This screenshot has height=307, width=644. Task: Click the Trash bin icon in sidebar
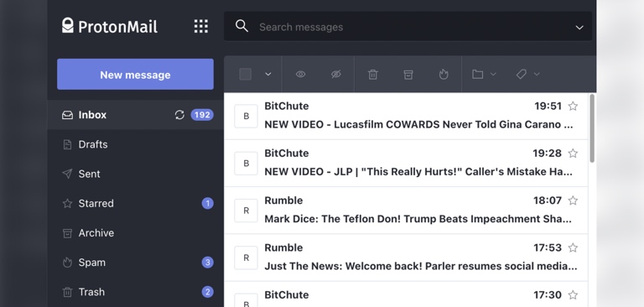(67, 292)
